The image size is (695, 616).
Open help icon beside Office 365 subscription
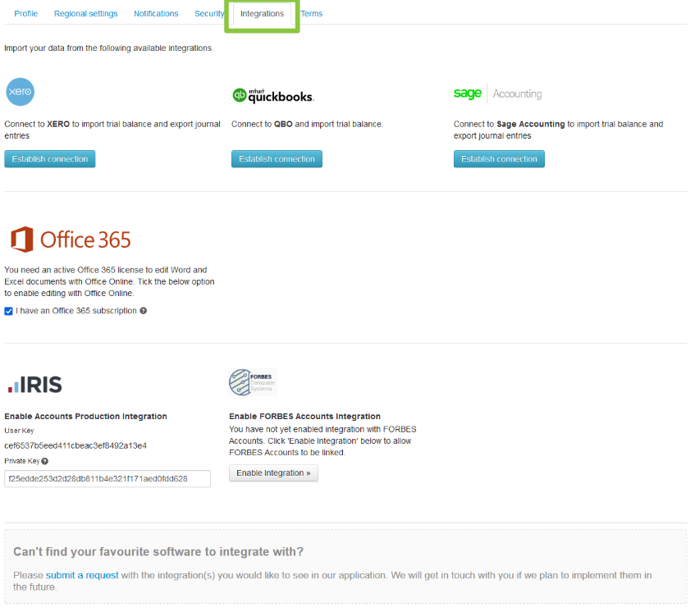(144, 312)
